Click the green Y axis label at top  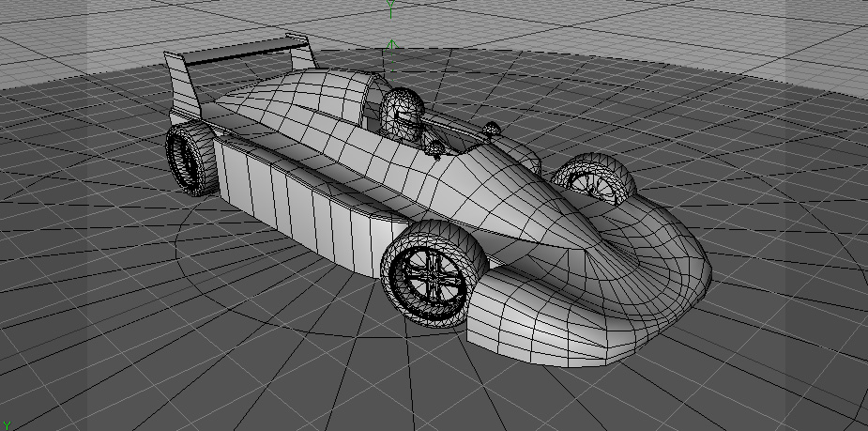390,8
